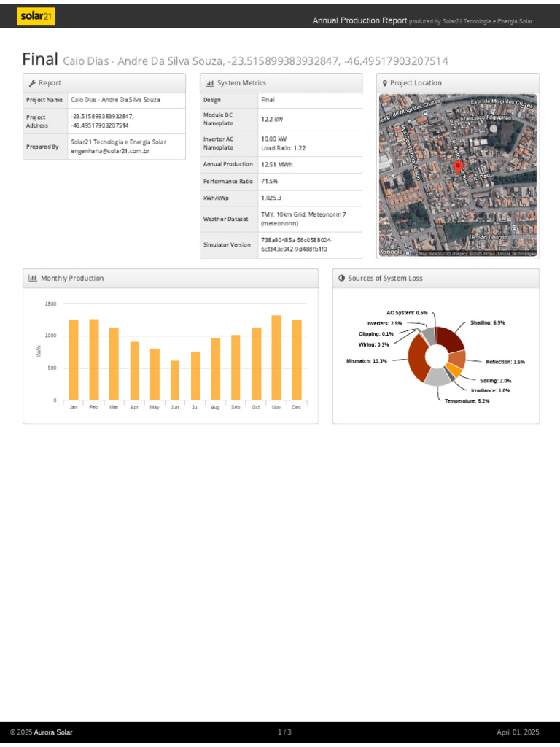Click the '12.2 kW' Module DC Nameplate value

point(272,120)
